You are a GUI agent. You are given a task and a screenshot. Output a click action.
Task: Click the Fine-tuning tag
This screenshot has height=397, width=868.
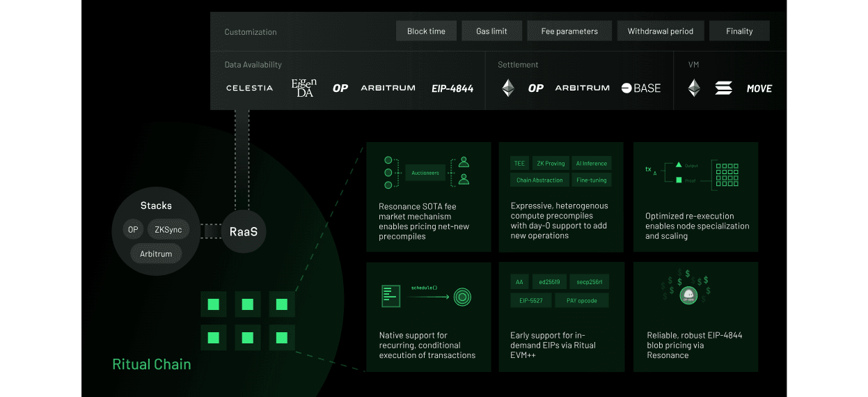(592, 180)
